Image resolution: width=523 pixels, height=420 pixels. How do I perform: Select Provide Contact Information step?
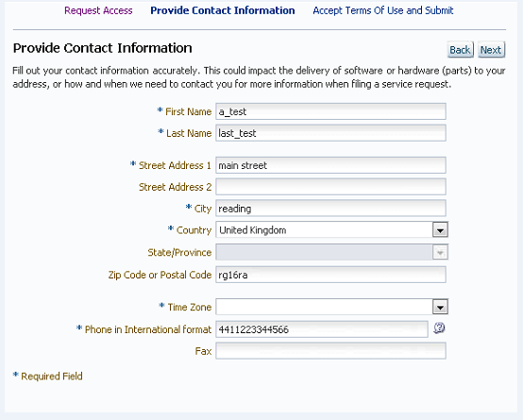tap(223, 10)
